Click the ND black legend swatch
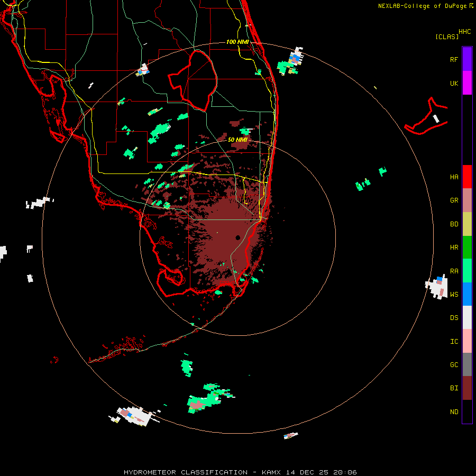Image resolution: width=476 pixels, height=476 pixels. click(x=467, y=411)
